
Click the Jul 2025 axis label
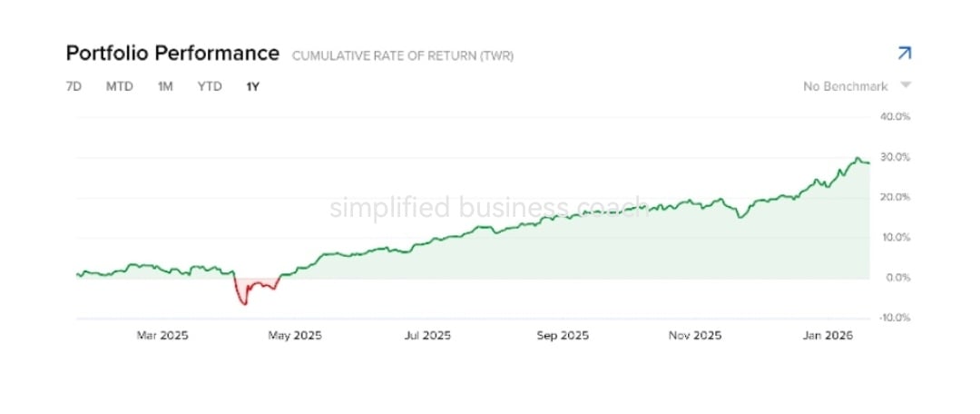point(427,336)
